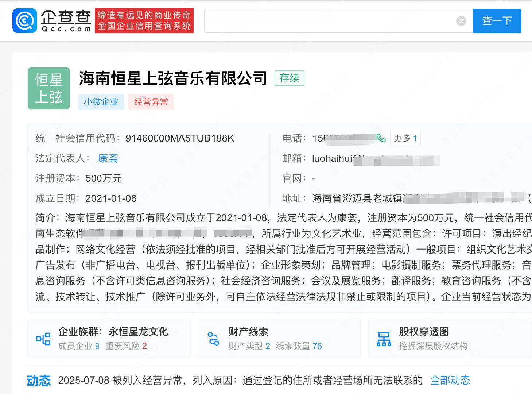Clear the search box with the X icon

(461, 21)
